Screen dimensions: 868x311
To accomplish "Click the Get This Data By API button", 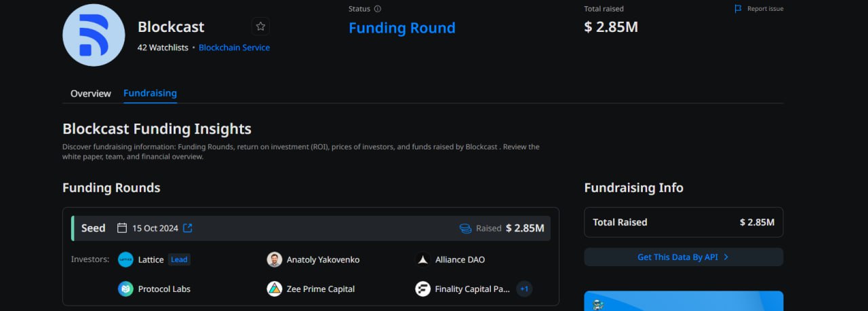I will point(683,257).
